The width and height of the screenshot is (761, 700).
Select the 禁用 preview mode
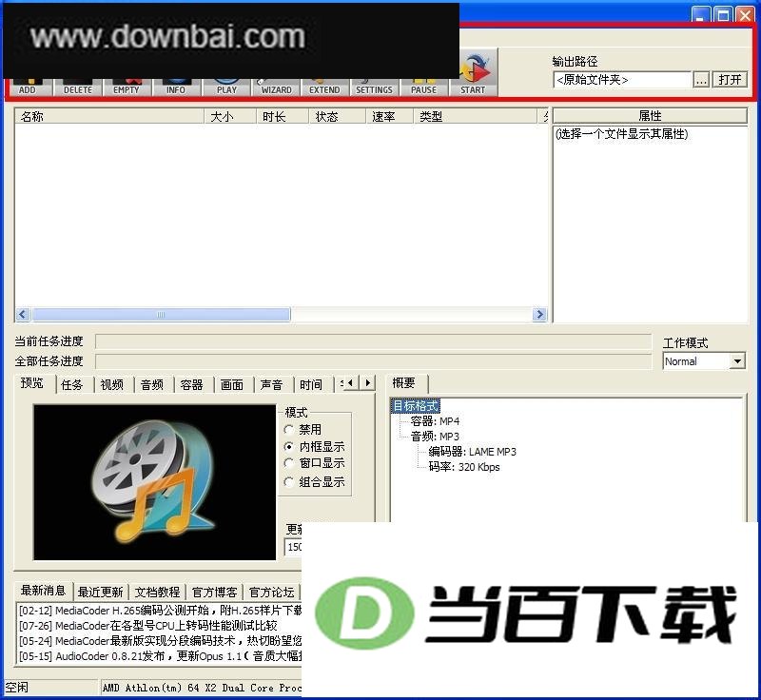pos(304,429)
